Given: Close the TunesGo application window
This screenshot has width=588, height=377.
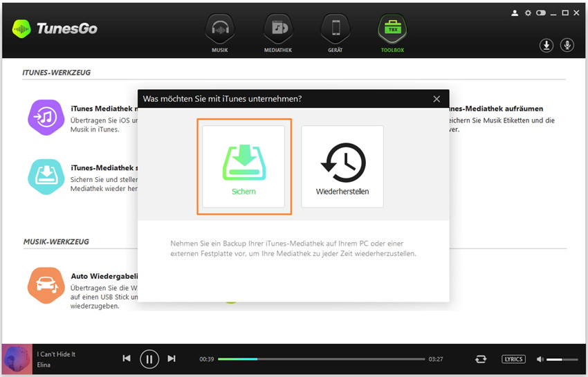Looking at the screenshot, I should pyautogui.click(x=576, y=13).
